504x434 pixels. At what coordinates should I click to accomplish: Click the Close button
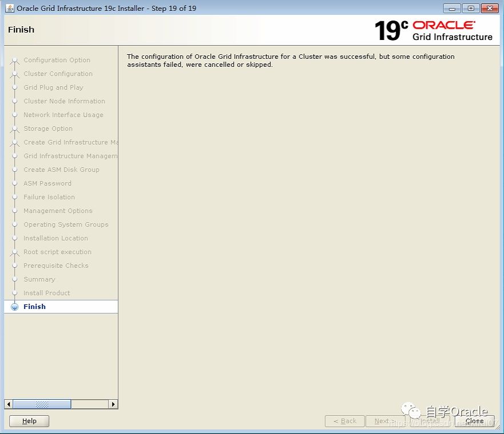click(x=474, y=421)
